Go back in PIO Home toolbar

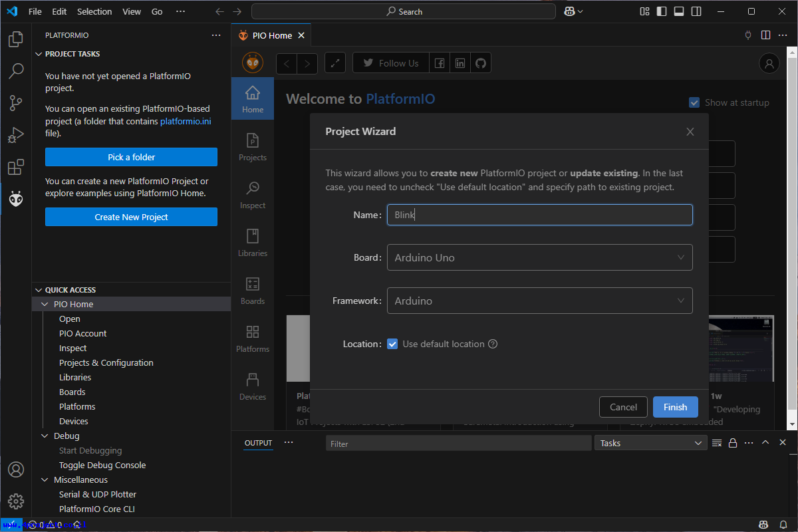287,63
